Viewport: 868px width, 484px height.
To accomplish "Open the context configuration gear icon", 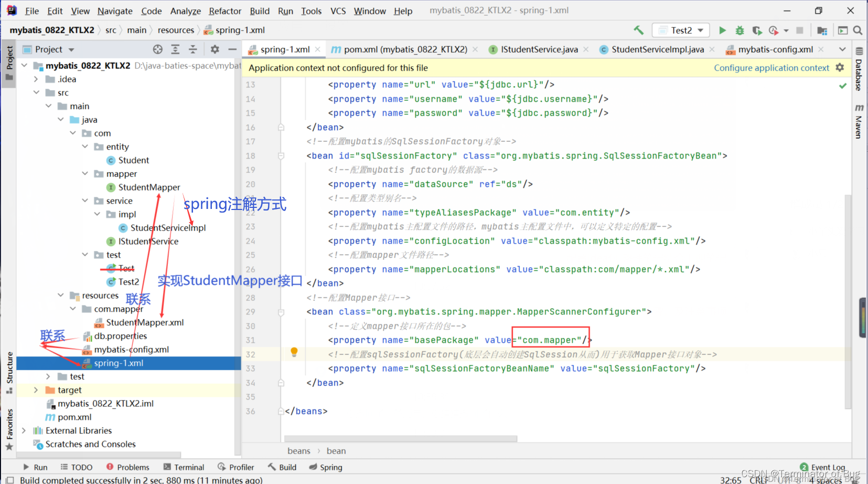I will (x=840, y=68).
